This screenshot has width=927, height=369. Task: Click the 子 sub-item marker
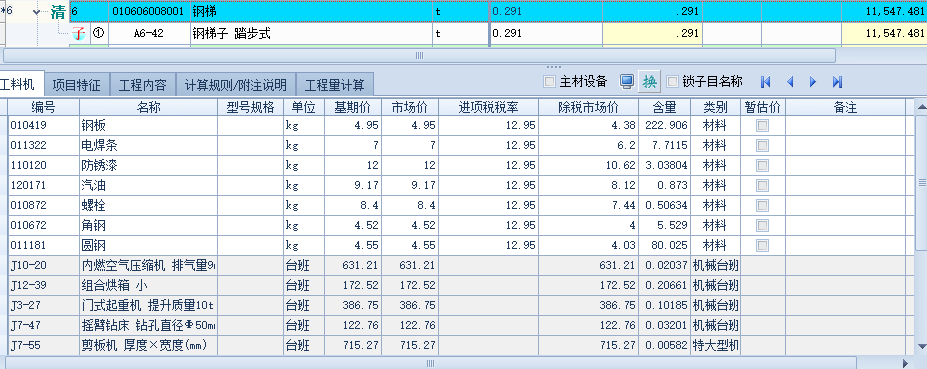coord(79,34)
